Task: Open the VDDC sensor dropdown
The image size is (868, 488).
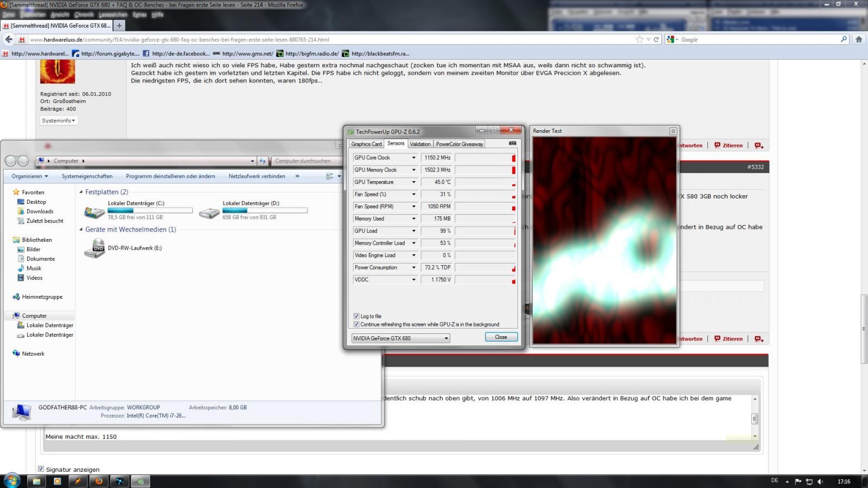Action: 413,280
